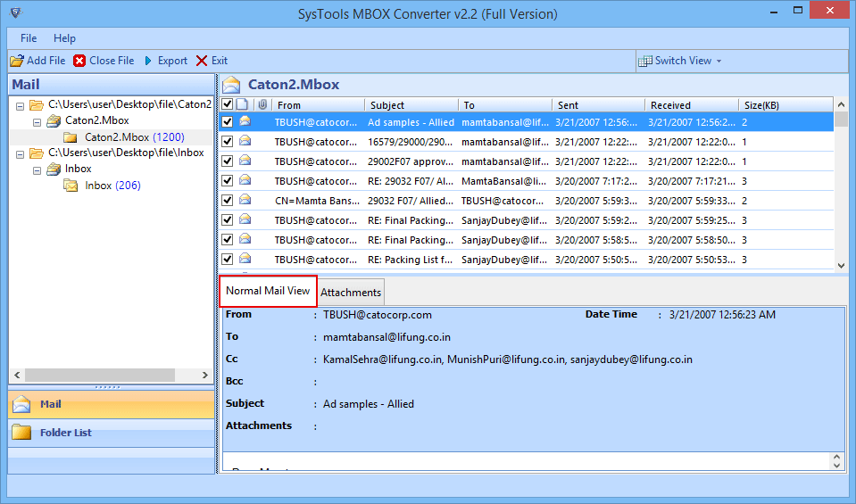
Task: Select the Folder List navigation button
Action: pyautogui.click(x=112, y=433)
